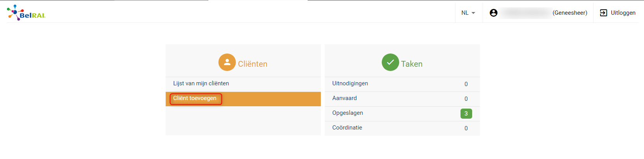Screen dimensions: 644x159
Task: Click the Uitloggen text button
Action: tap(623, 13)
